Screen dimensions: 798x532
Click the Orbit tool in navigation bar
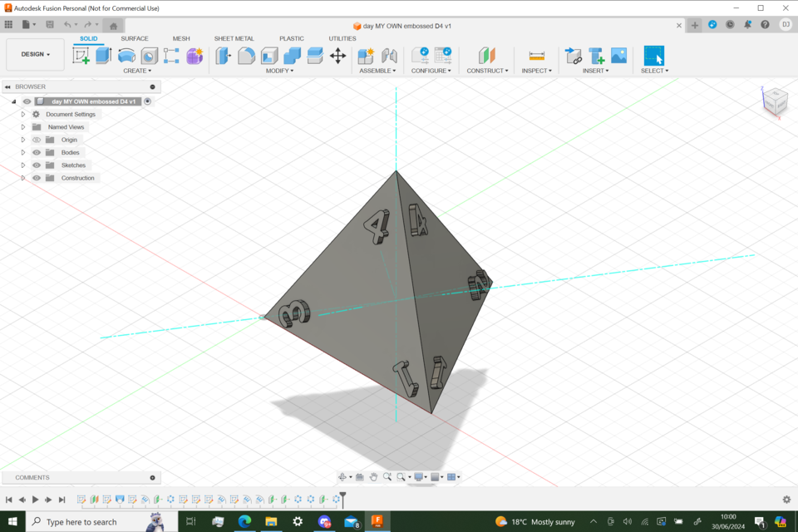(342, 476)
